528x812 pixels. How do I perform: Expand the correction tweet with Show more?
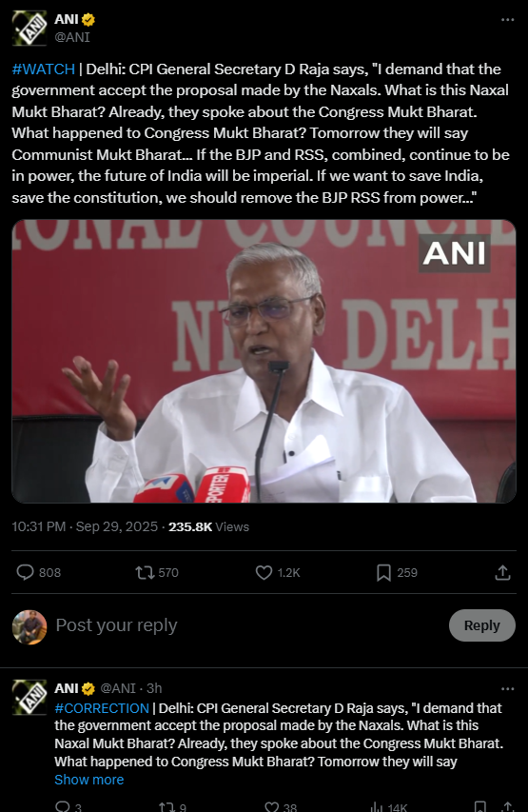(x=89, y=780)
